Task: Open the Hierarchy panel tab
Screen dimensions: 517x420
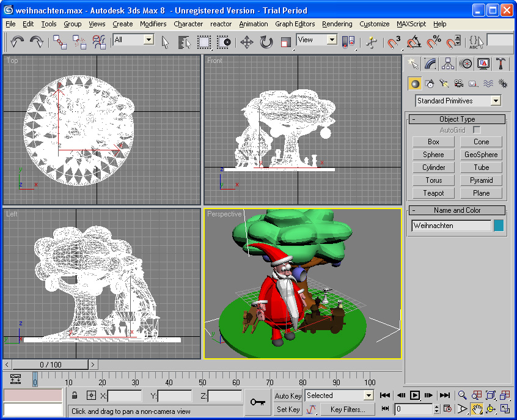Action: (x=448, y=64)
